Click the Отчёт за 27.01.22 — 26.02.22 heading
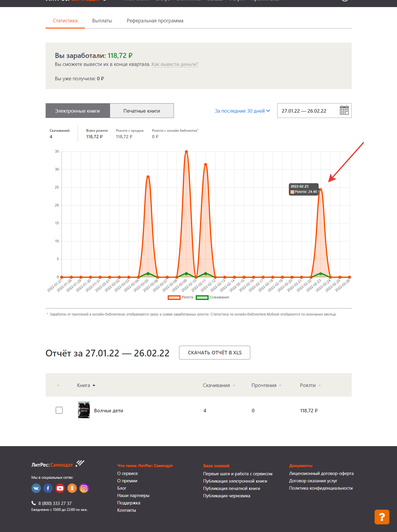 tap(107, 353)
